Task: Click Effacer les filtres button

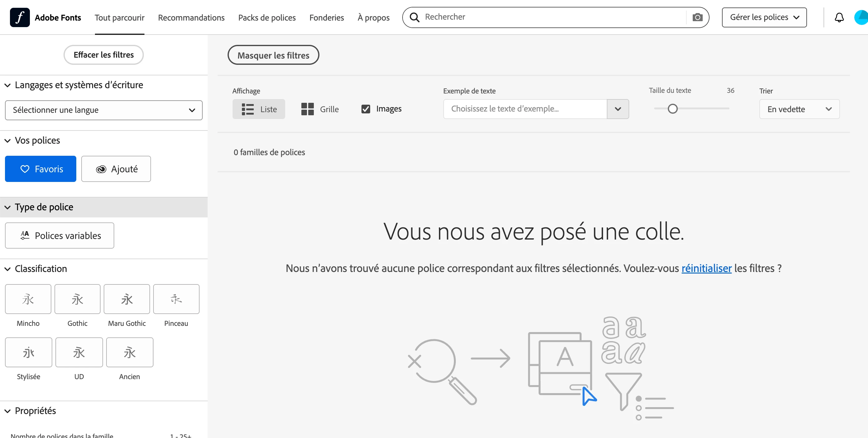Action: pyautogui.click(x=103, y=55)
